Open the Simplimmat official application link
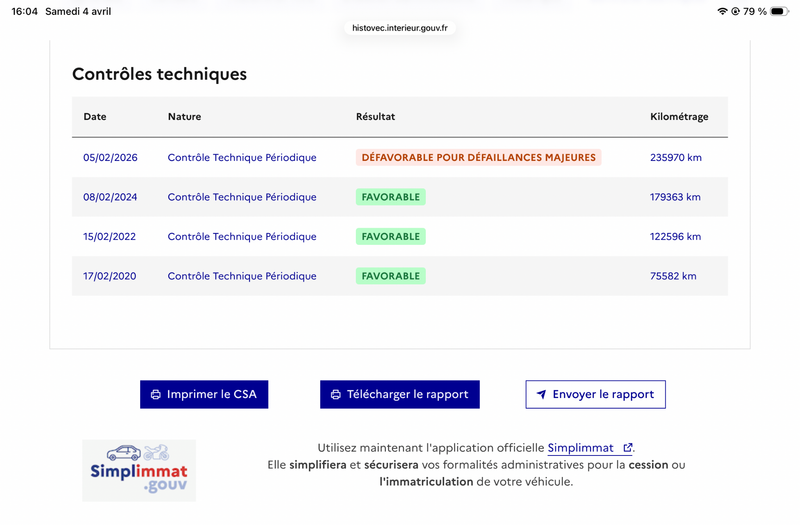 [581, 449]
